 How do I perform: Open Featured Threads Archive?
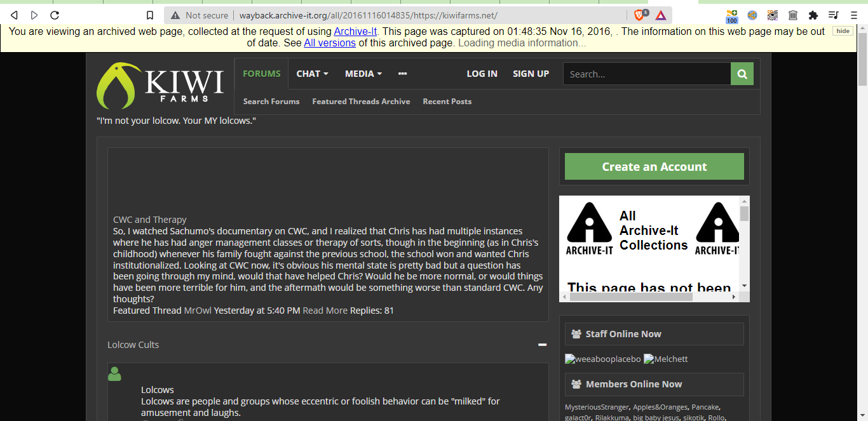[361, 102]
